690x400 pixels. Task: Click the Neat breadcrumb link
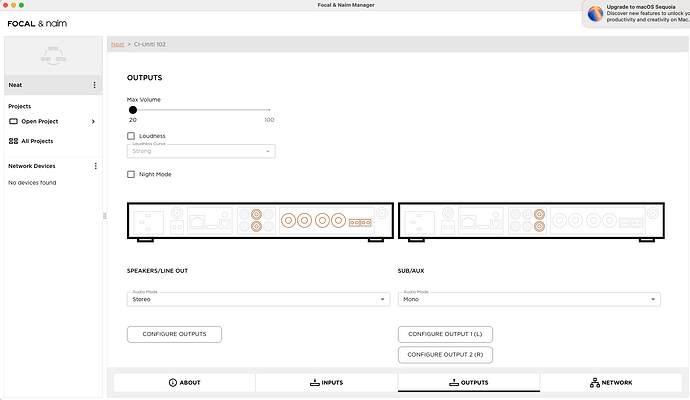[117, 44]
